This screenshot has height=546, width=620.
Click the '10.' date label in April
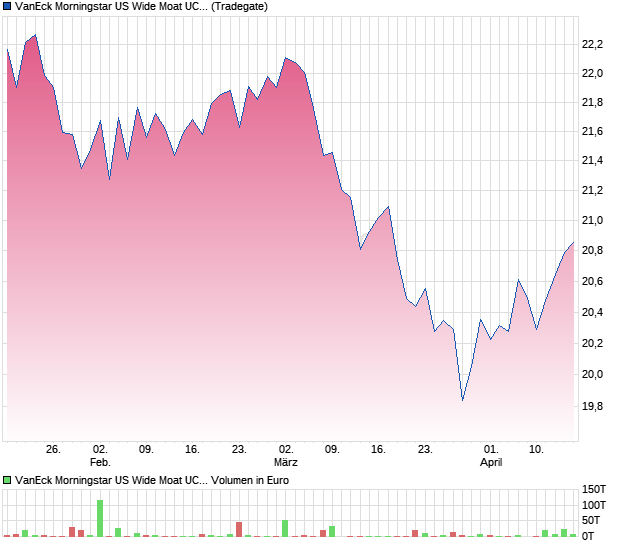pos(536,450)
